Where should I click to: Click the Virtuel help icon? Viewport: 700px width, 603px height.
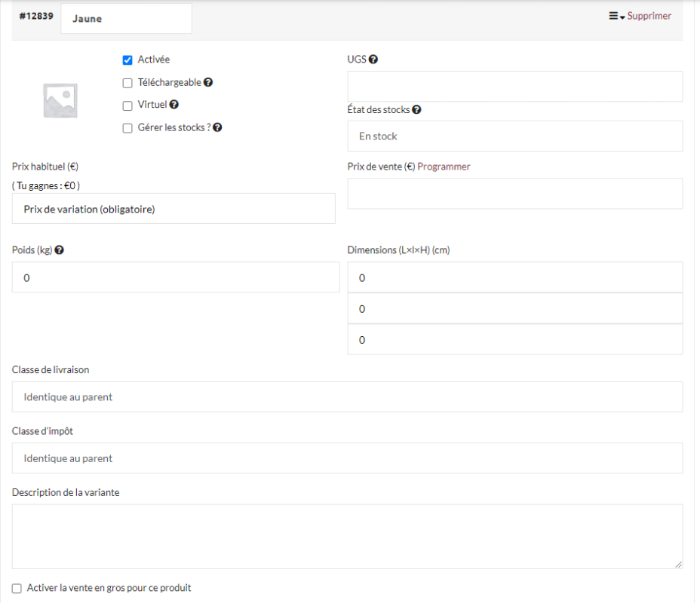174,104
